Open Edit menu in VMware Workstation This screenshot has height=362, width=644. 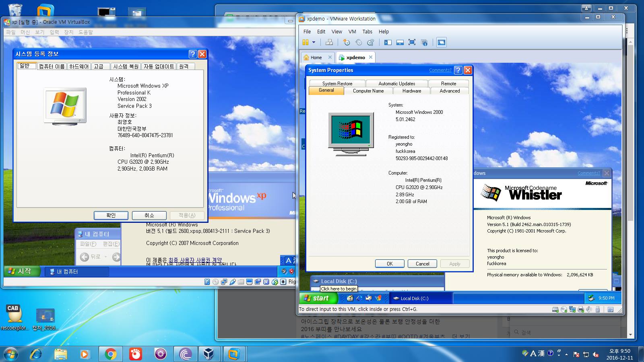[321, 31]
